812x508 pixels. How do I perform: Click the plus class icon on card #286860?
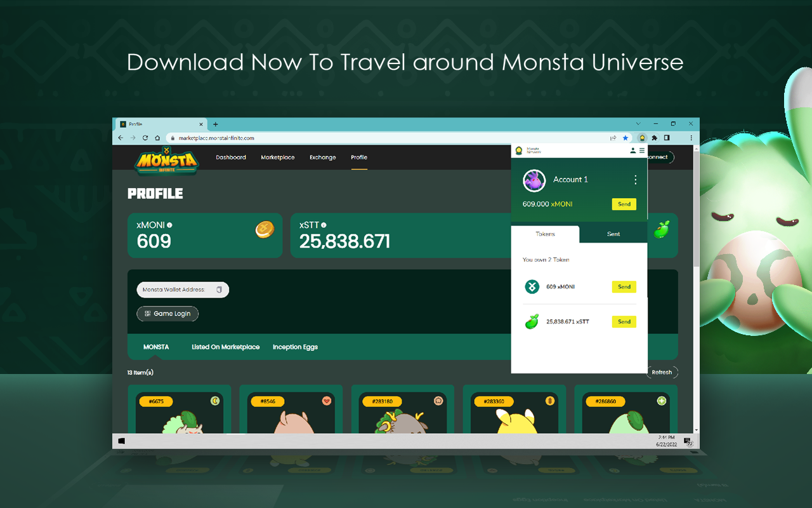coord(662,401)
